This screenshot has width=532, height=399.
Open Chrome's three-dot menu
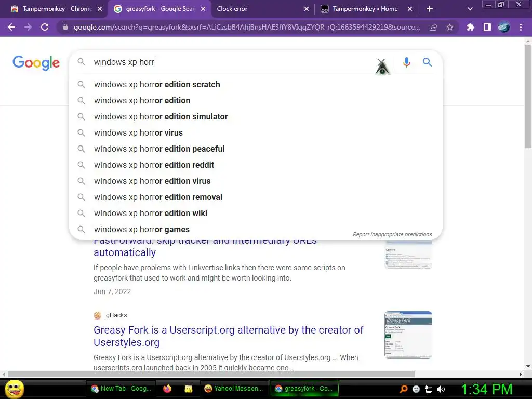pyautogui.click(x=521, y=27)
